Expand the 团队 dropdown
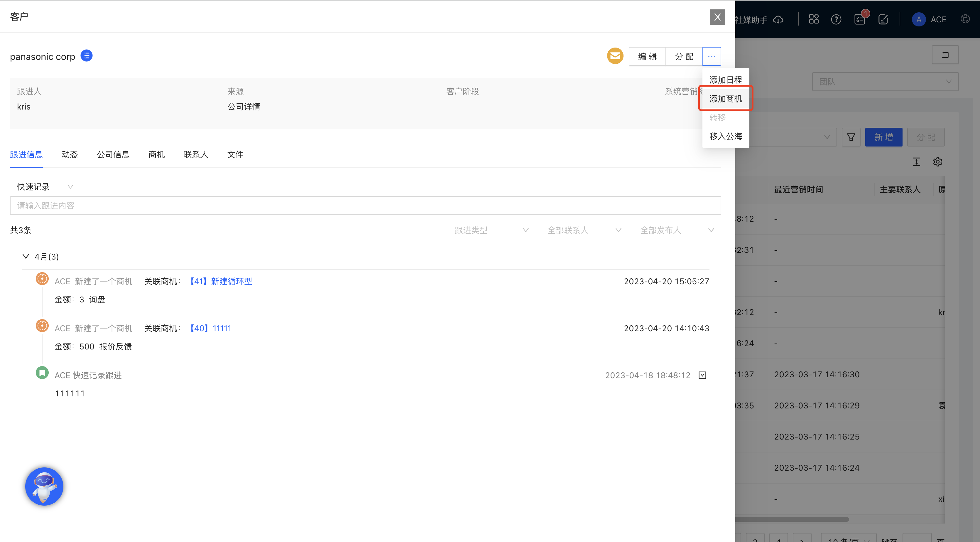Viewport: 980px width, 542px height. [885, 81]
